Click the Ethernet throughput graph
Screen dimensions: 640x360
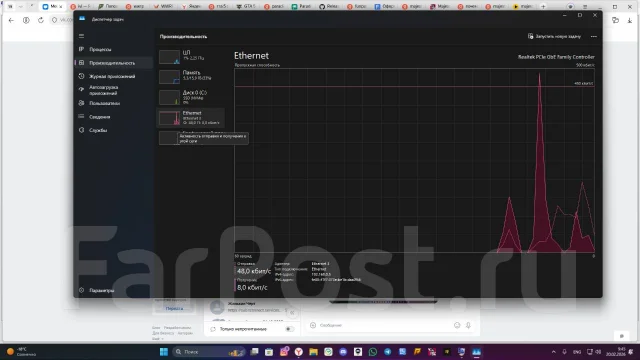[x=414, y=160]
